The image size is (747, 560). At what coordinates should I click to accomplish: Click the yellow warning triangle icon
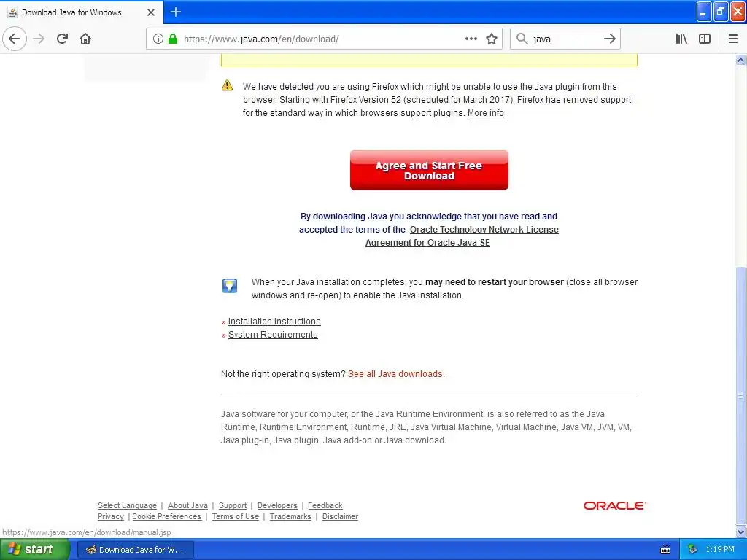coord(228,85)
